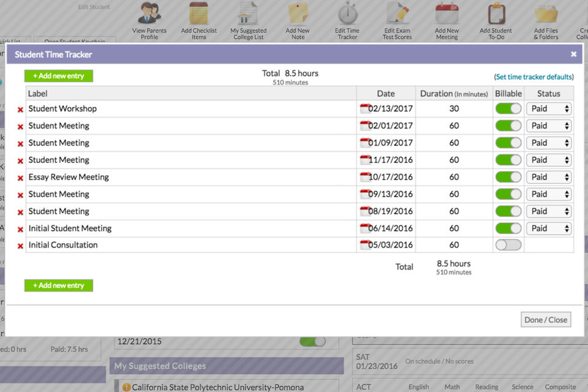Enable billable for Initial Consultation
588x392 pixels.
coord(508,245)
